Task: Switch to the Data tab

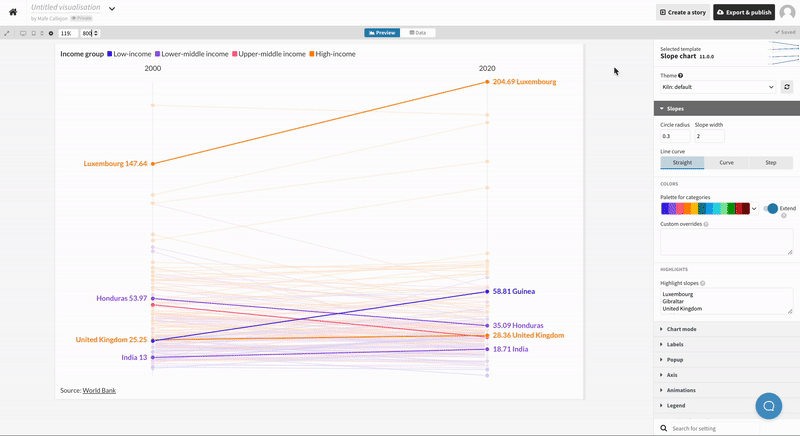Action: click(x=417, y=33)
